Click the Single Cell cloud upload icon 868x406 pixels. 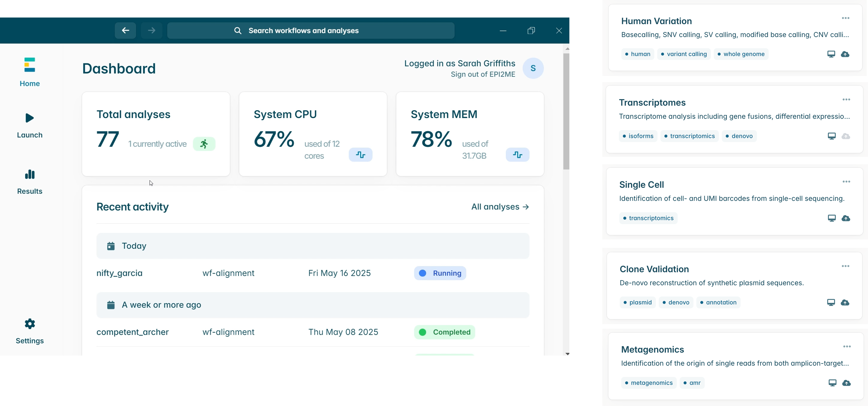pyautogui.click(x=845, y=218)
